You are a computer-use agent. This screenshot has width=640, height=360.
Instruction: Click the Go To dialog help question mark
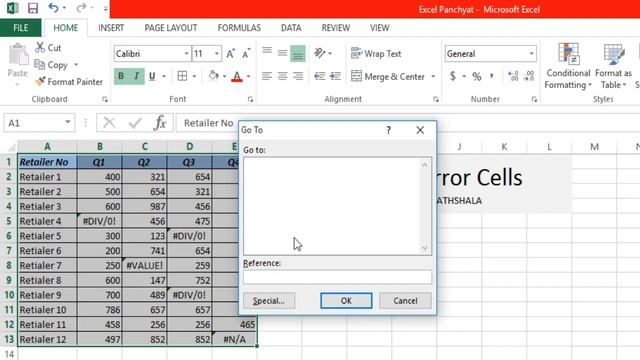[388, 130]
